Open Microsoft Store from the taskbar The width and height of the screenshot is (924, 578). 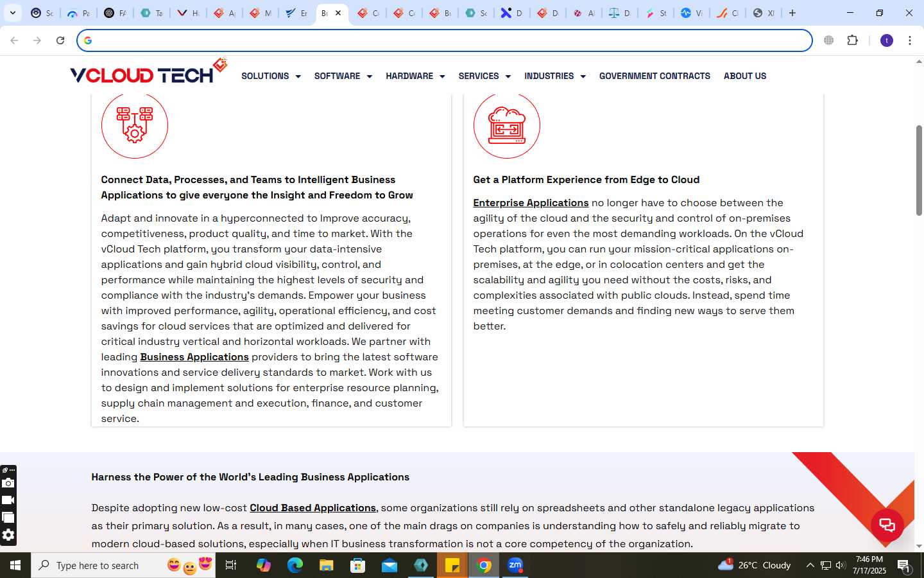[x=357, y=565]
